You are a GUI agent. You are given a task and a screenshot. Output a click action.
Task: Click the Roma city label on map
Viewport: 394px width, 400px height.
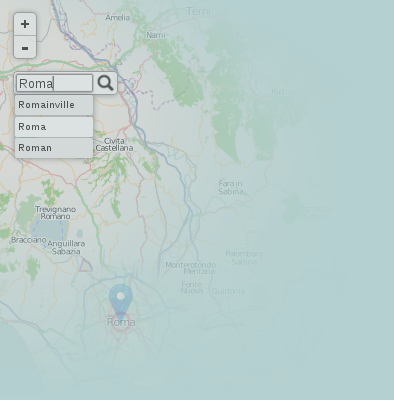coord(121,322)
